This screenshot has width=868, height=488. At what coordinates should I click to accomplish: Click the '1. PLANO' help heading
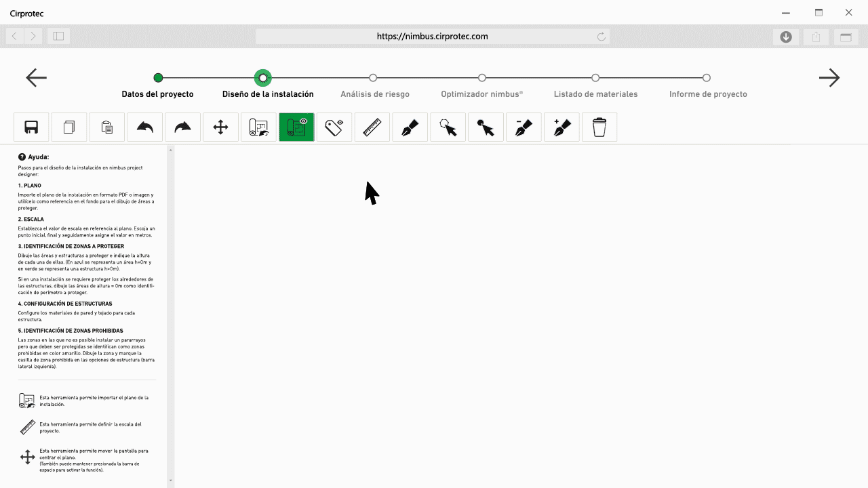[x=30, y=185]
